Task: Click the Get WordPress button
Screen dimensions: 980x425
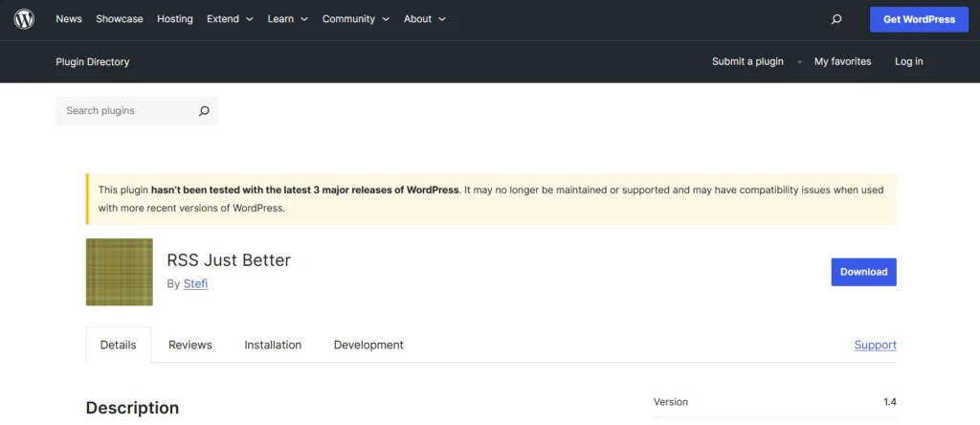Action: tap(919, 19)
